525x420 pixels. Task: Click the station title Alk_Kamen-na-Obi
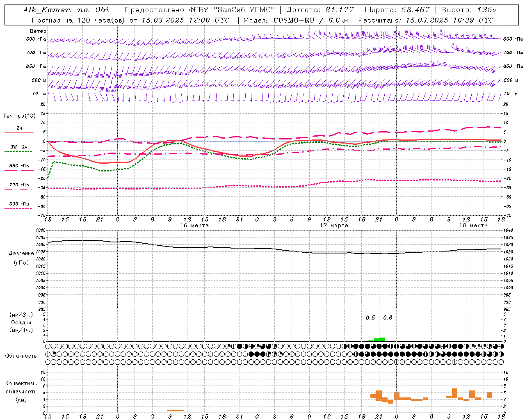(x=66, y=10)
